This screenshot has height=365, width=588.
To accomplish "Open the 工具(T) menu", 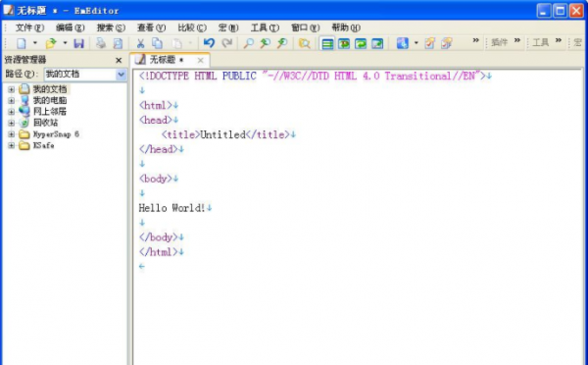I will point(265,27).
